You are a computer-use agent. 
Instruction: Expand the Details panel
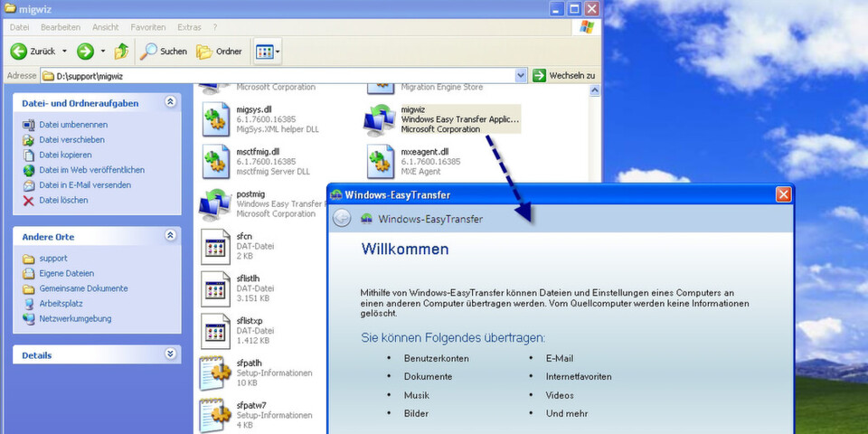point(170,354)
